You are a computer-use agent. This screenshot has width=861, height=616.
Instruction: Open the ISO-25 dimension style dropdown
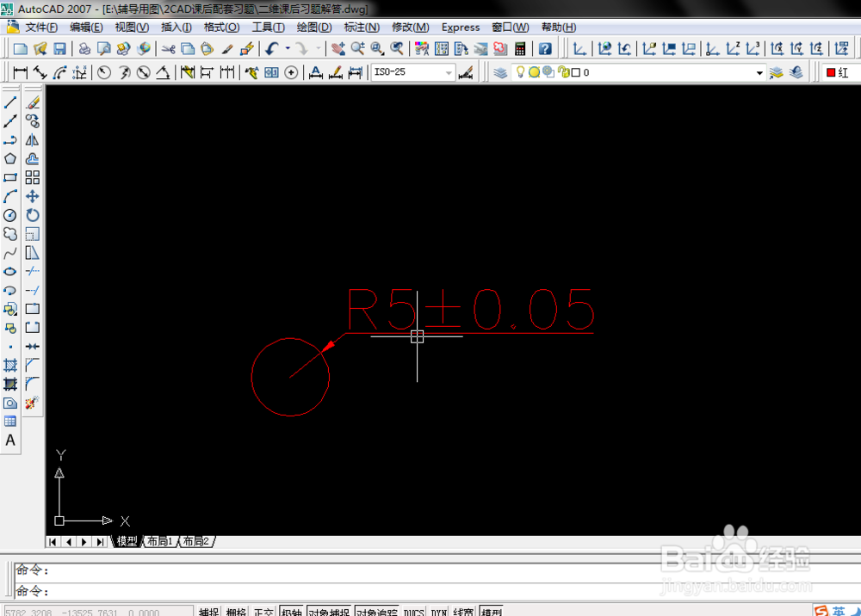click(449, 72)
